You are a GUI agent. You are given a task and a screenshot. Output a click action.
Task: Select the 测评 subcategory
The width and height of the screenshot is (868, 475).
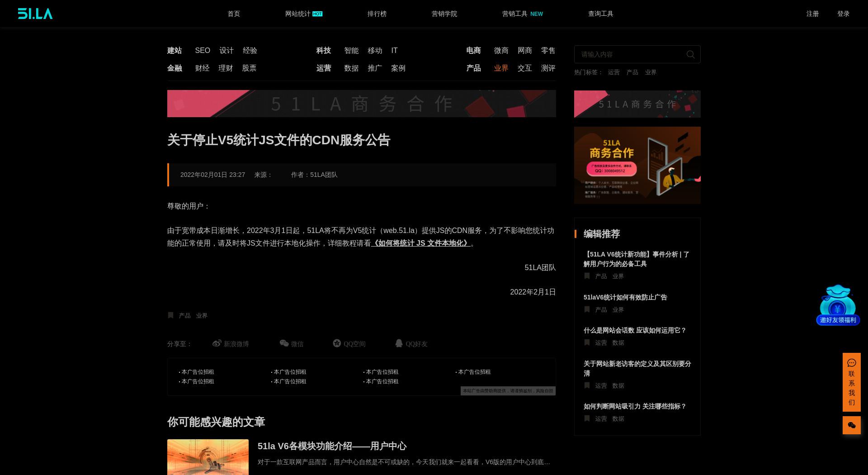click(548, 68)
